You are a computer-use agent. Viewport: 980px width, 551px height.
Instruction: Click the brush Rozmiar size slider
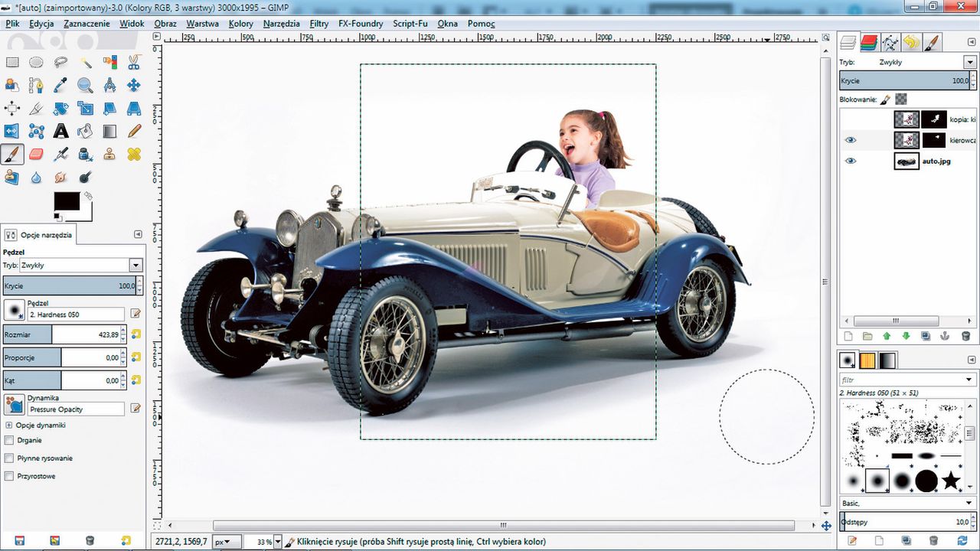[x=65, y=334]
